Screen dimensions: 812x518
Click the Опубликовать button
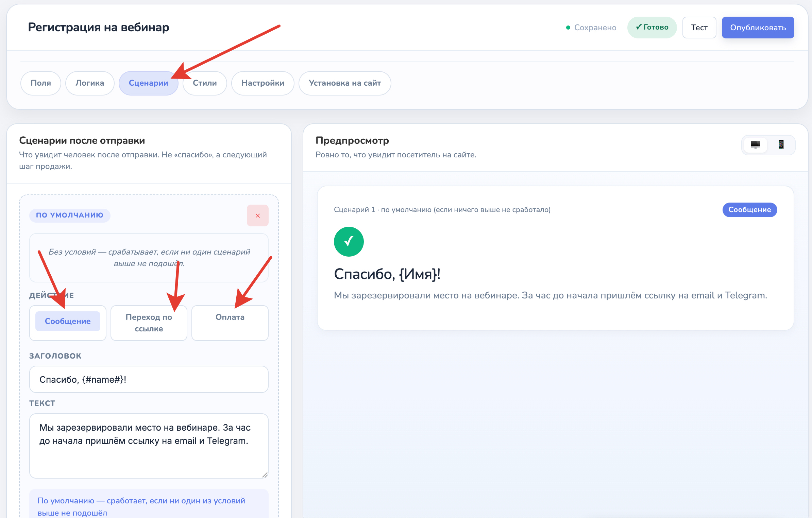(x=758, y=28)
